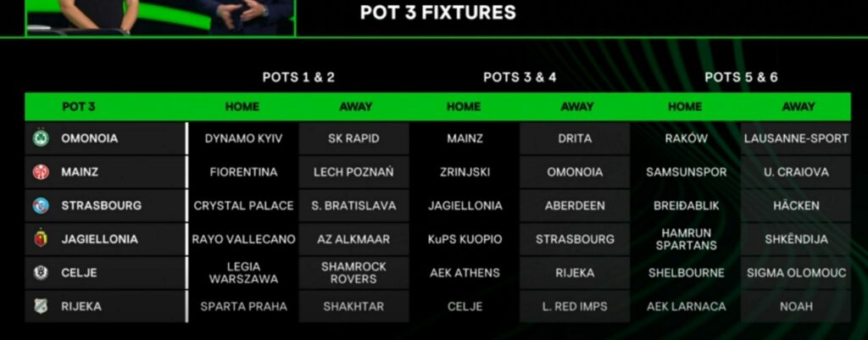Click the Lausanne-Sport fixture cell
This screenshot has width=868, height=340.
pyautogui.click(x=797, y=138)
